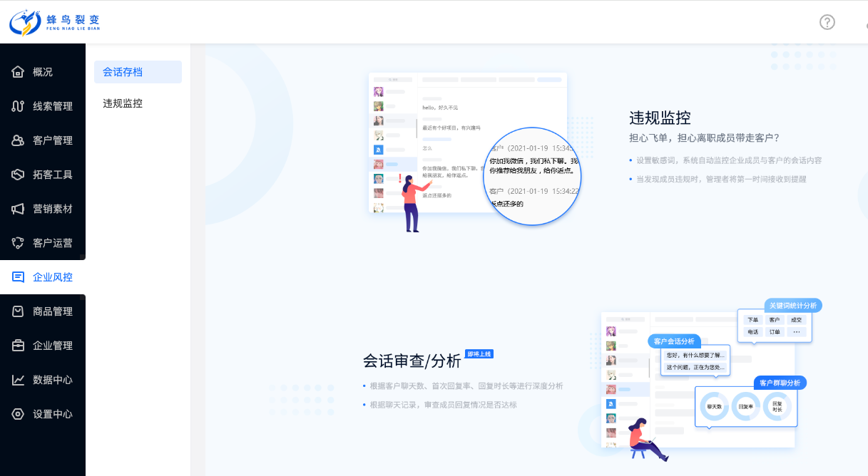
Task: Click the 关键词统计分析 label in illustration
Action: tap(792, 305)
